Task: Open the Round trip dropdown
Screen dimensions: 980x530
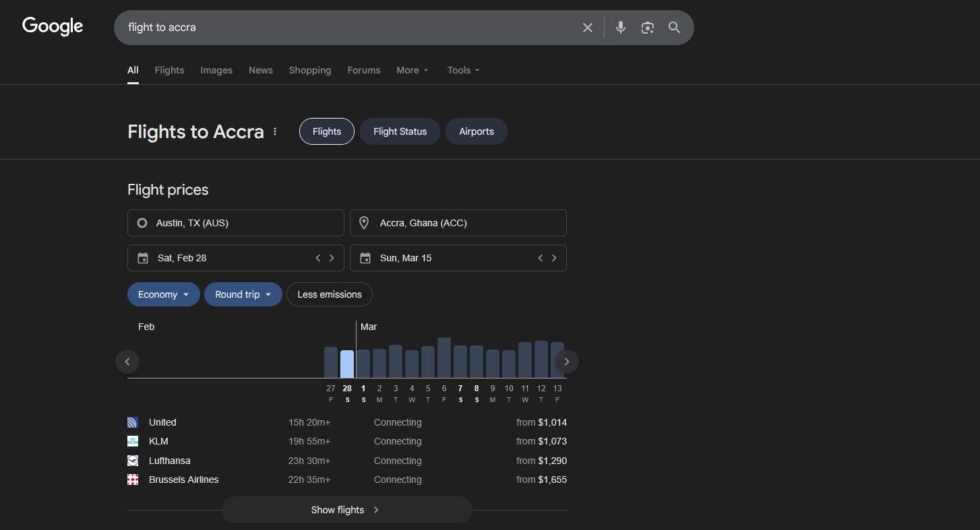Action: click(243, 294)
